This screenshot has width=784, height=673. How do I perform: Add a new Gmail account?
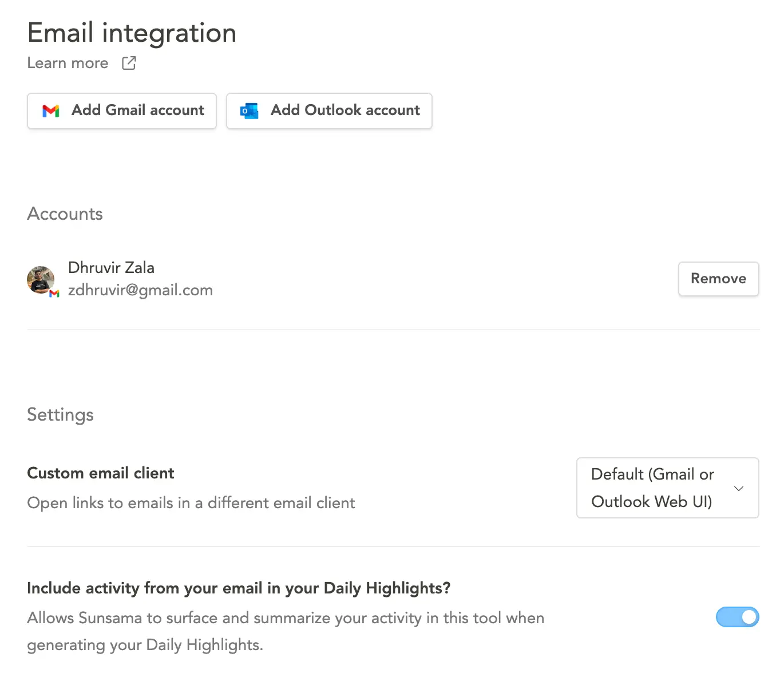[121, 111]
